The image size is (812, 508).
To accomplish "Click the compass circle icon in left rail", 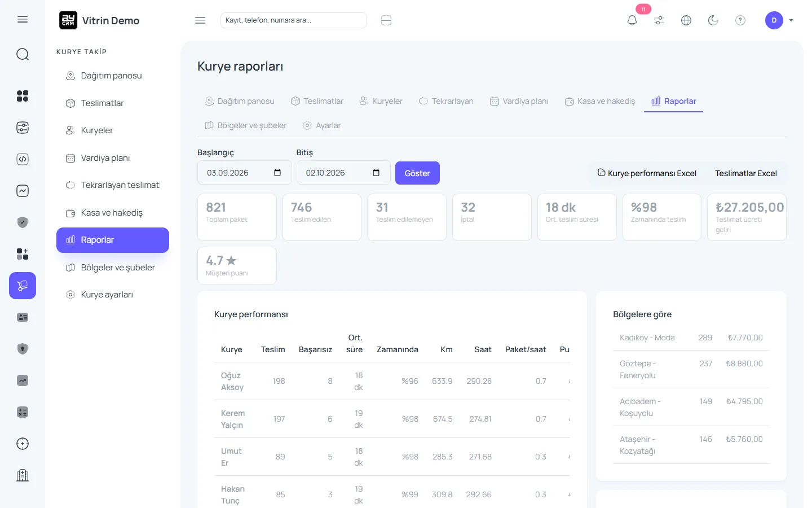I will pos(23,444).
